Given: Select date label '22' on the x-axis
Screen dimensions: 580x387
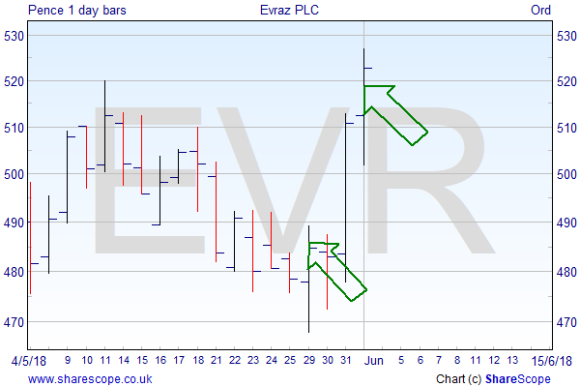Looking at the screenshot, I should tap(235, 360).
